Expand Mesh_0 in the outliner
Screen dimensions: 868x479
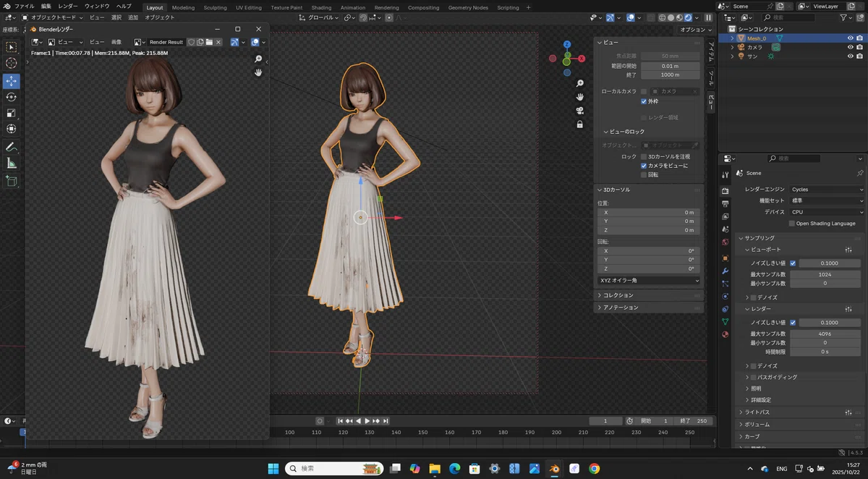click(732, 38)
